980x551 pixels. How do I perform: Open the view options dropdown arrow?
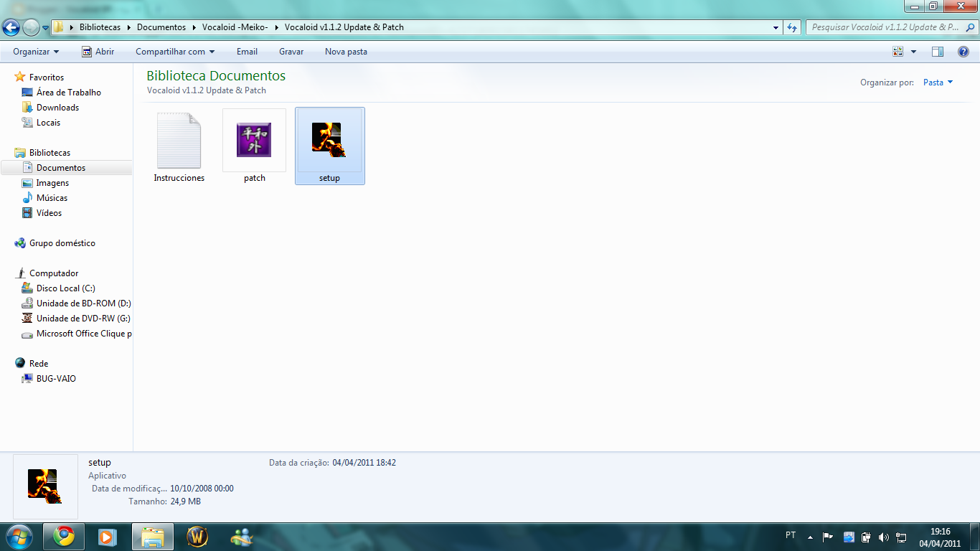[913, 52]
